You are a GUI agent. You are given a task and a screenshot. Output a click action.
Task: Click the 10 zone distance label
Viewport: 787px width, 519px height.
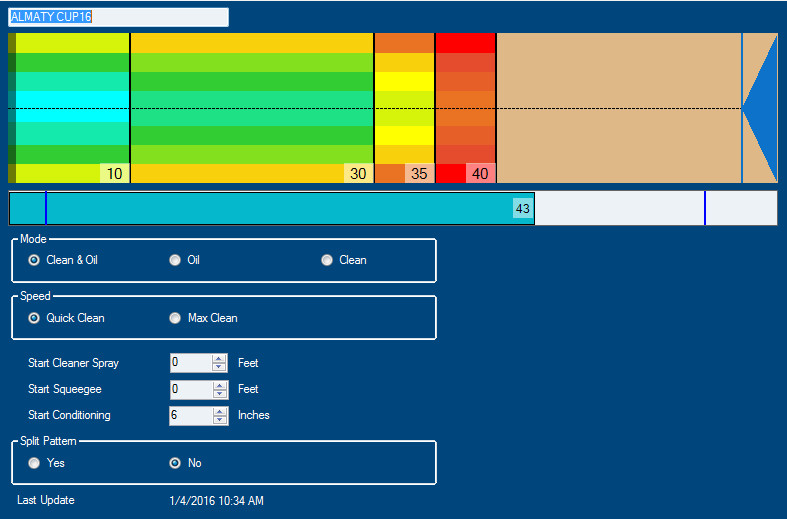pyautogui.click(x=115, y=174)
